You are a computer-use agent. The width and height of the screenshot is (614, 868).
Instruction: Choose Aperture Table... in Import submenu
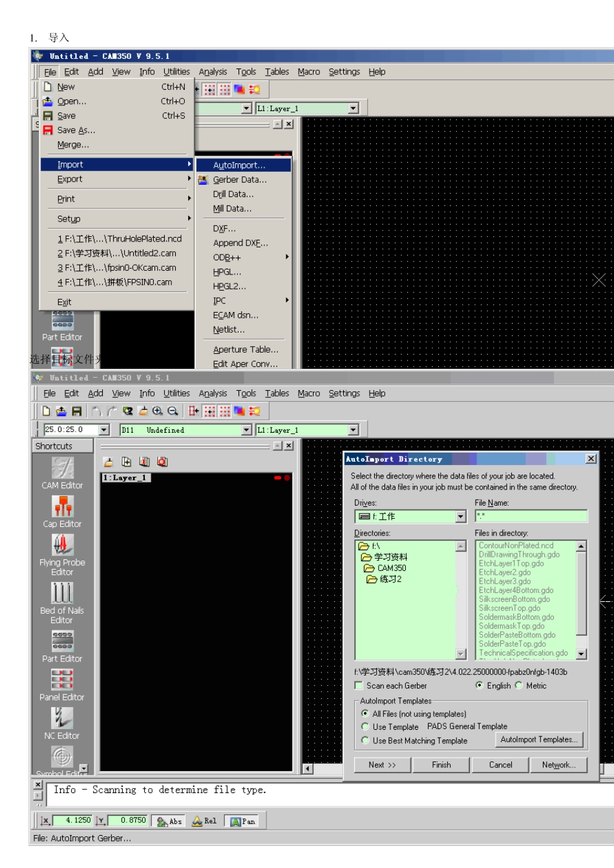(244, 350)
